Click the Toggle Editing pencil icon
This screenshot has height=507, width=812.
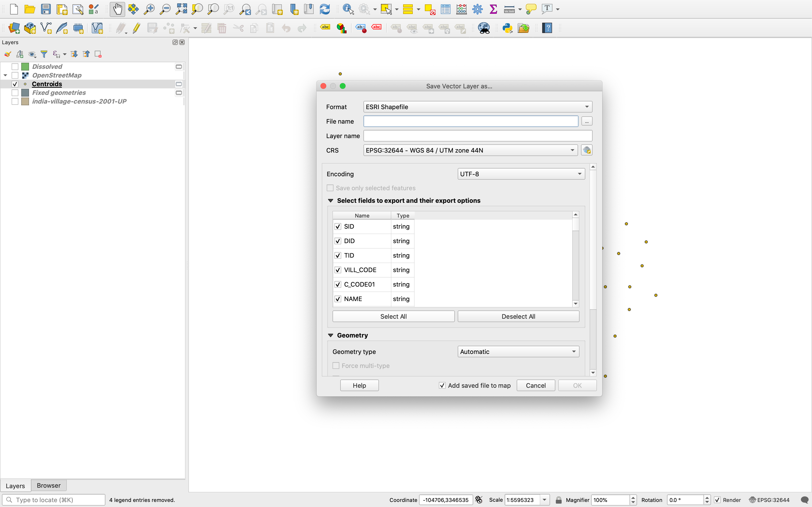[136, 28]
